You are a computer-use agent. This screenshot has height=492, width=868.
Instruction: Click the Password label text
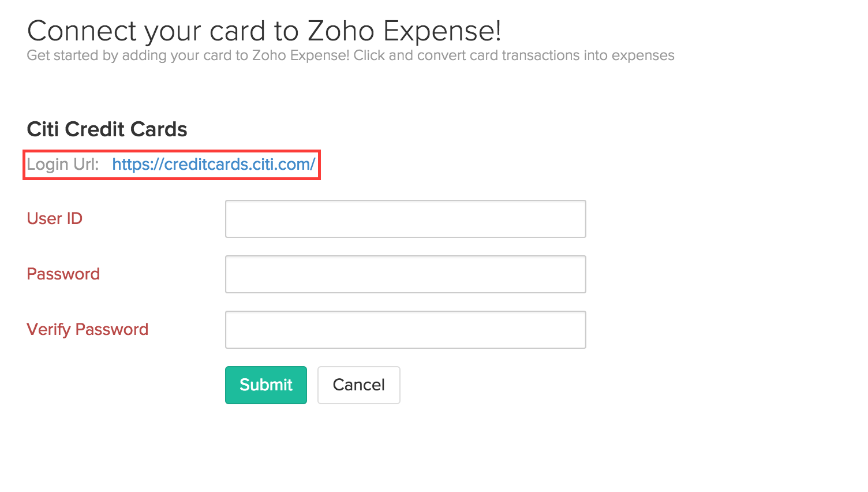click(x=63, y=274)
